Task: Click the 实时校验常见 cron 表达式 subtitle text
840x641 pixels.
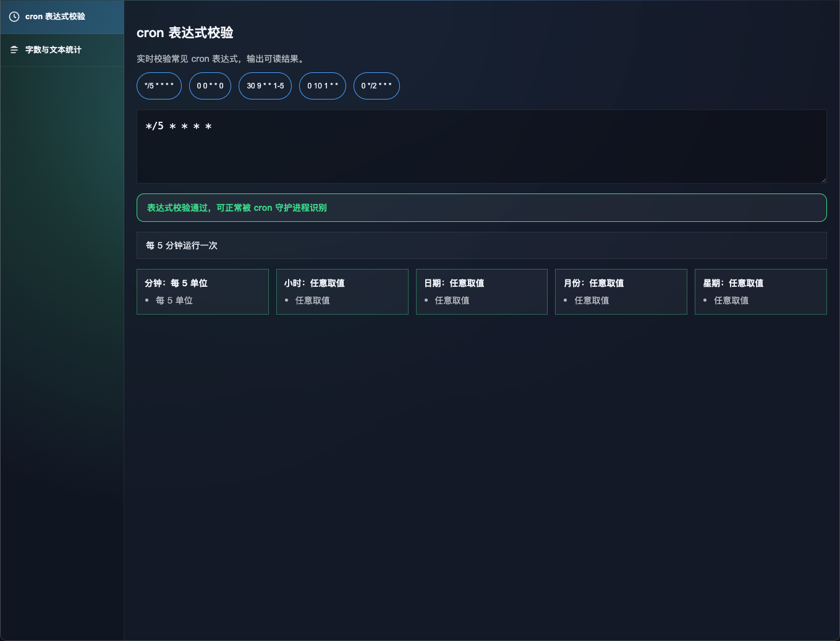Action: pos(220,59)
